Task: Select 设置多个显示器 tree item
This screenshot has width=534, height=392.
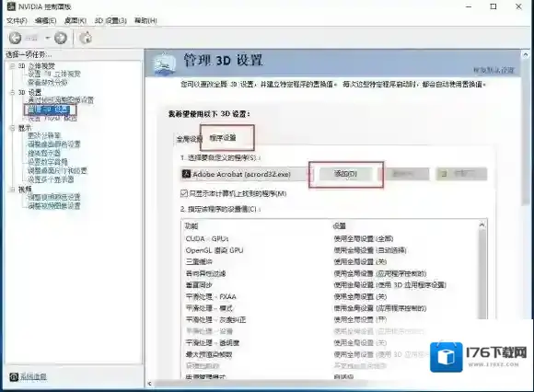Action: pos(51,179)
